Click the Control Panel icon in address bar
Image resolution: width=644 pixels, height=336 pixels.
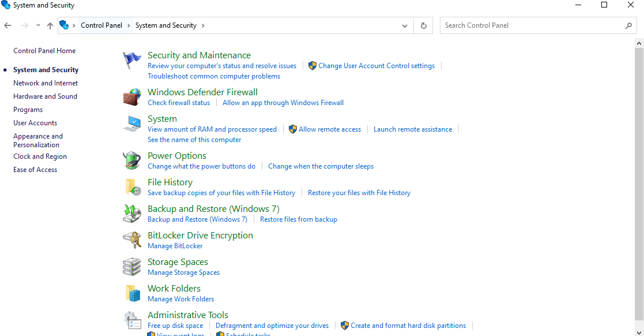pyautogui.click(x=64, y=25)
